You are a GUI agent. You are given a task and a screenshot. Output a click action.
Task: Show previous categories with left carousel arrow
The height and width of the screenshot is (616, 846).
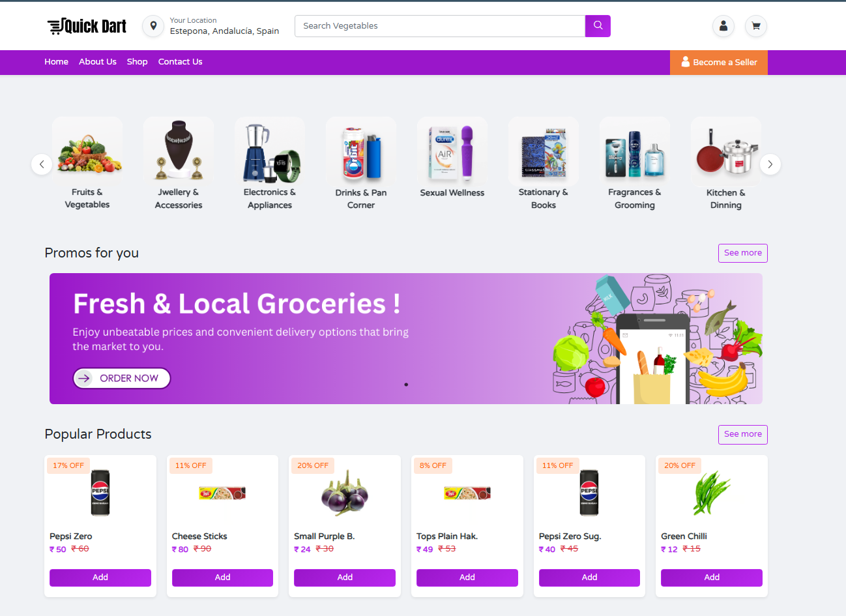(42, 164)
